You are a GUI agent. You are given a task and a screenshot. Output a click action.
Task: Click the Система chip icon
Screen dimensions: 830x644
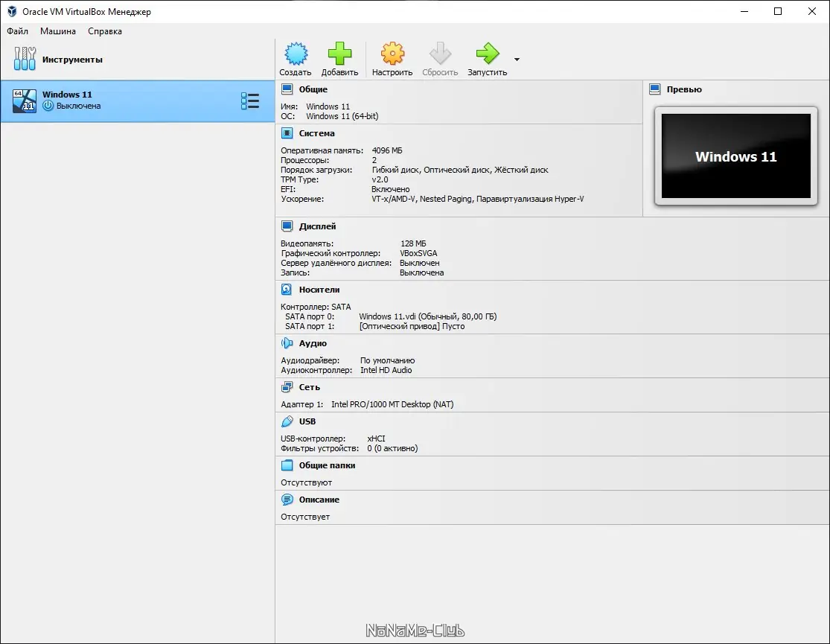point(287,133)
